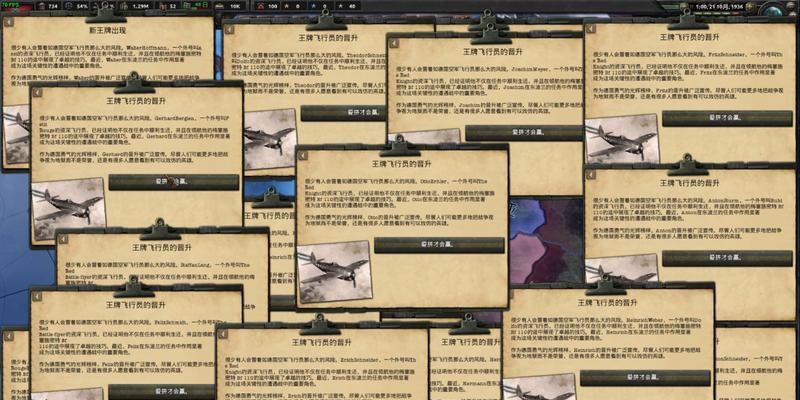Open stability icon showing 54%
This screenshot has width=800, height=400.
click(x=70, y=6)
